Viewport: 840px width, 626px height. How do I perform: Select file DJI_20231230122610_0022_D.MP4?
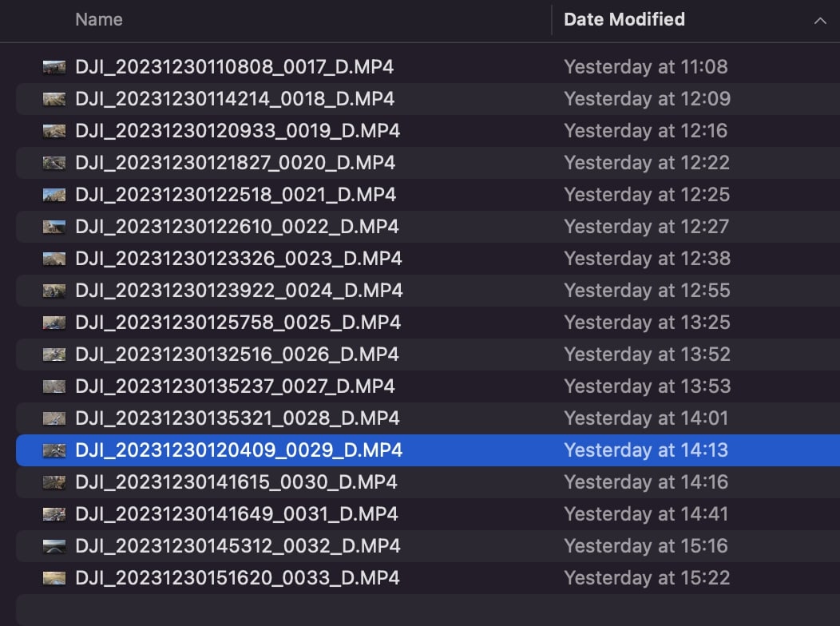click(x=240, y=227)
